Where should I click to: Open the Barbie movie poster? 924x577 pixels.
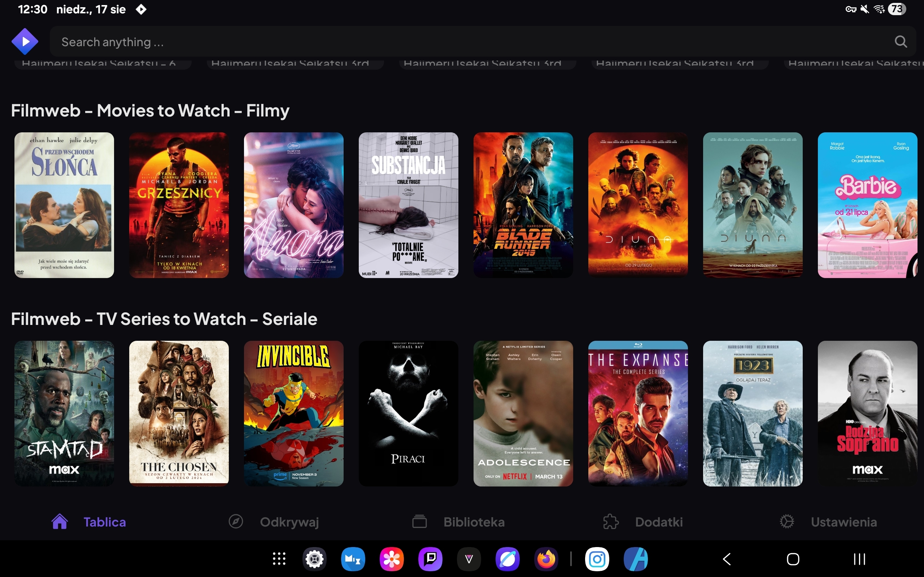coord(867,205)
